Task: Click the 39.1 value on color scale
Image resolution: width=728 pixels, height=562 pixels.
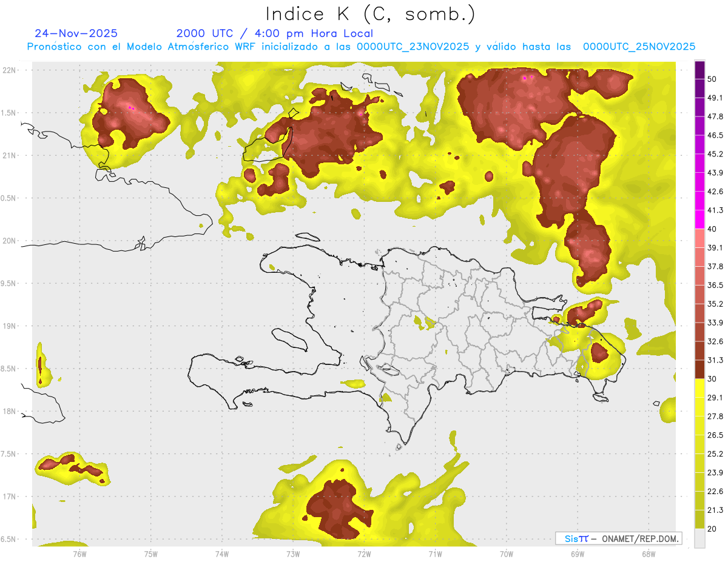Action: point(715,247)
